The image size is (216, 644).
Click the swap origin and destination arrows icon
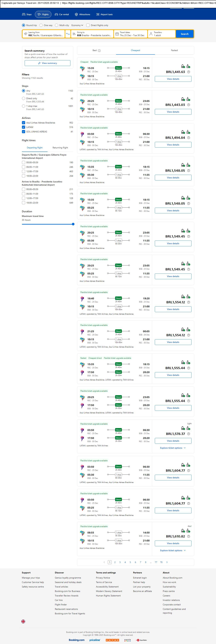pos(68,34)
